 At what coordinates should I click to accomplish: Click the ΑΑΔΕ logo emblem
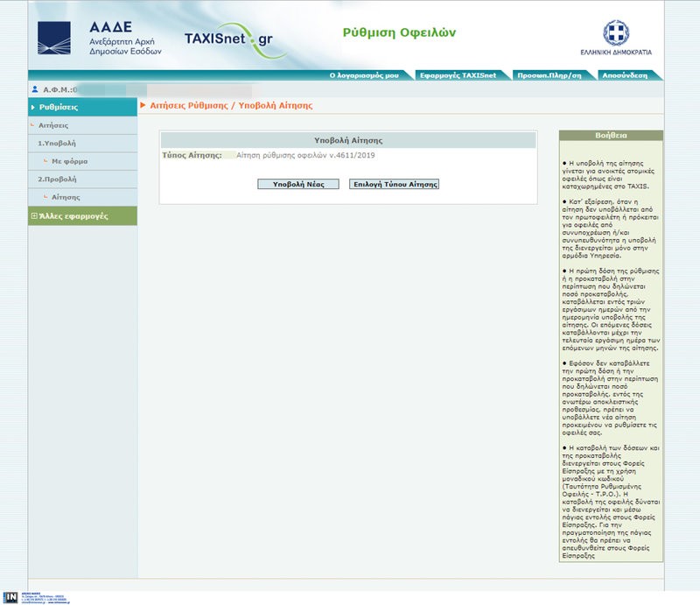[54, 38]
